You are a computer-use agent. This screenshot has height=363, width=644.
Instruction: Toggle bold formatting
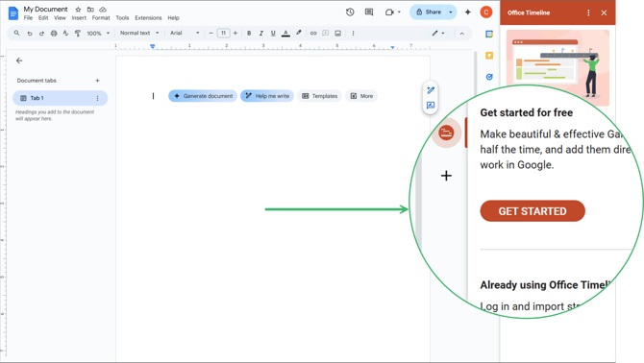click(249, 34)
